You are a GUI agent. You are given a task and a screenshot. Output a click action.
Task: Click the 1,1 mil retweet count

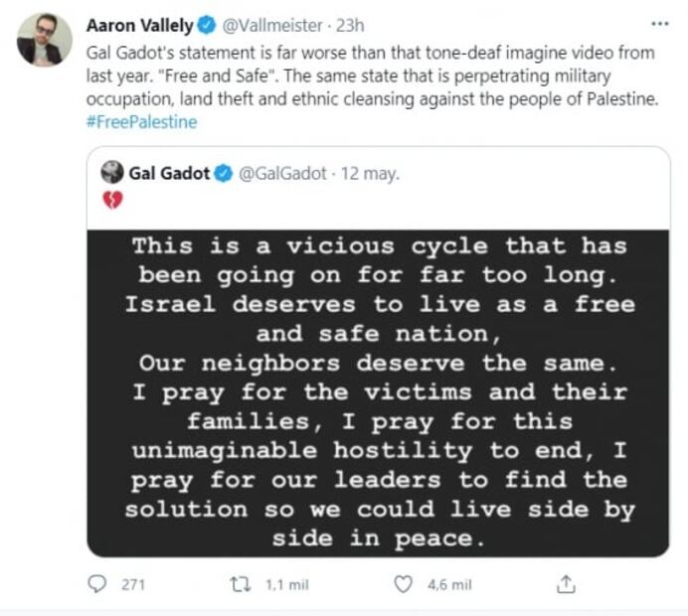pyautogui.click(x=285, y=584)
